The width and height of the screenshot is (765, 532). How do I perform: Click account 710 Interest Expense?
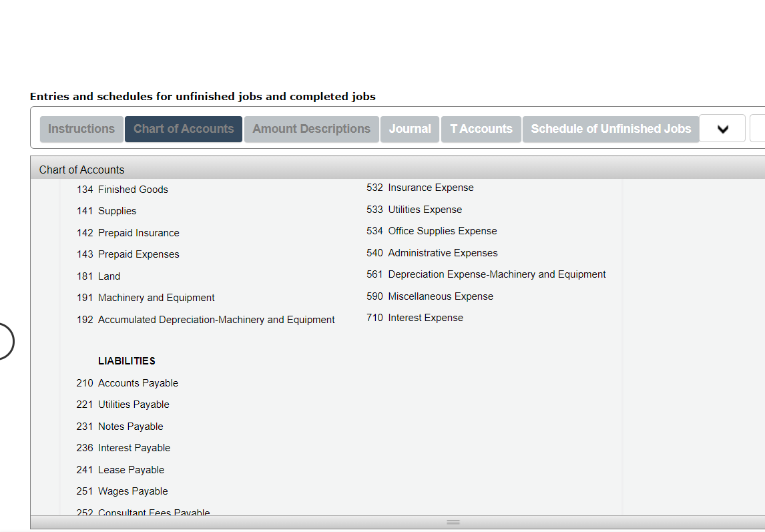point(415,318)
